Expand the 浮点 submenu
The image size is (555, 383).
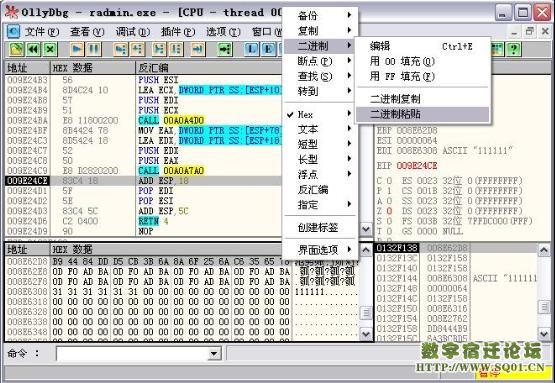[319, 175]
